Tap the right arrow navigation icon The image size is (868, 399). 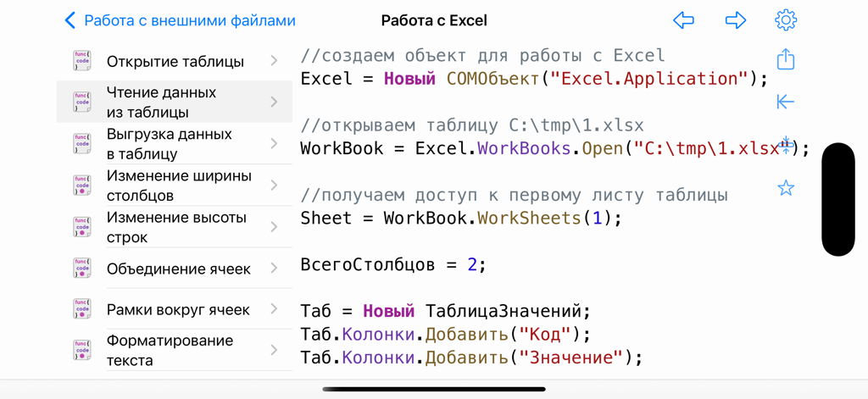(x=735, y=20)
